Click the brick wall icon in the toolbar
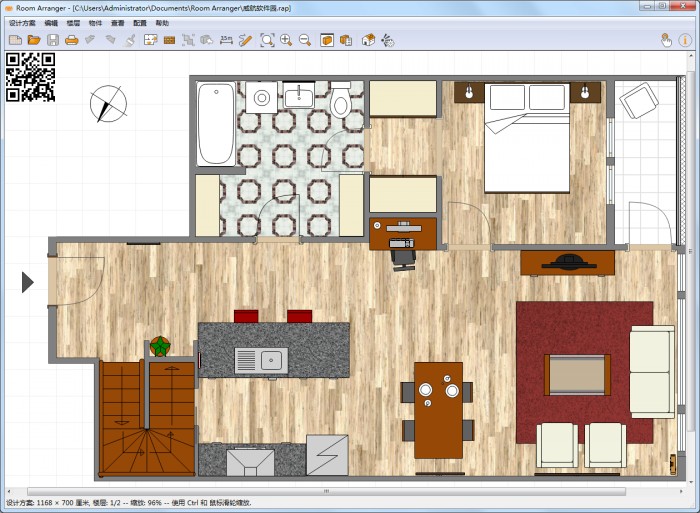700x513 pixels. click(x=169, y=41)
